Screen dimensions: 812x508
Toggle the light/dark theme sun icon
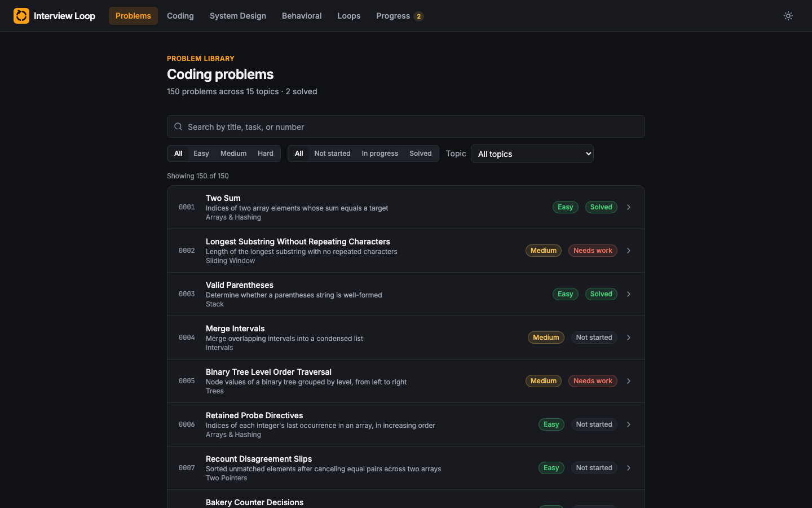click(x=788, y=16)
